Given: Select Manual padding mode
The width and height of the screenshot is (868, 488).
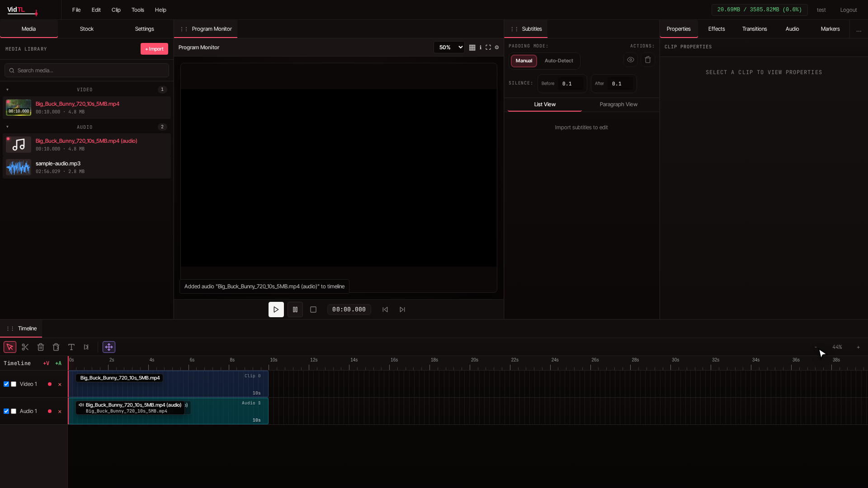Looking at the screenshot, I should (x=524, y=61).
